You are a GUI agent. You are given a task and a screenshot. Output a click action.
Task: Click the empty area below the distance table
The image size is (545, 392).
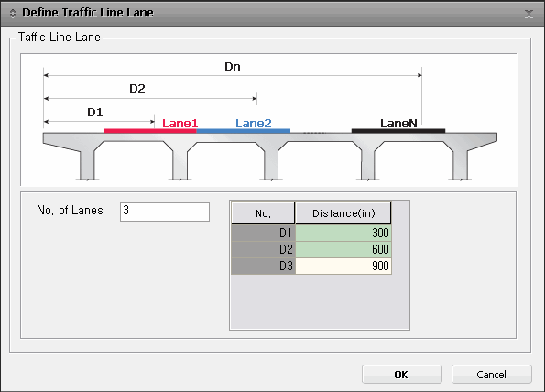point(320,301)
